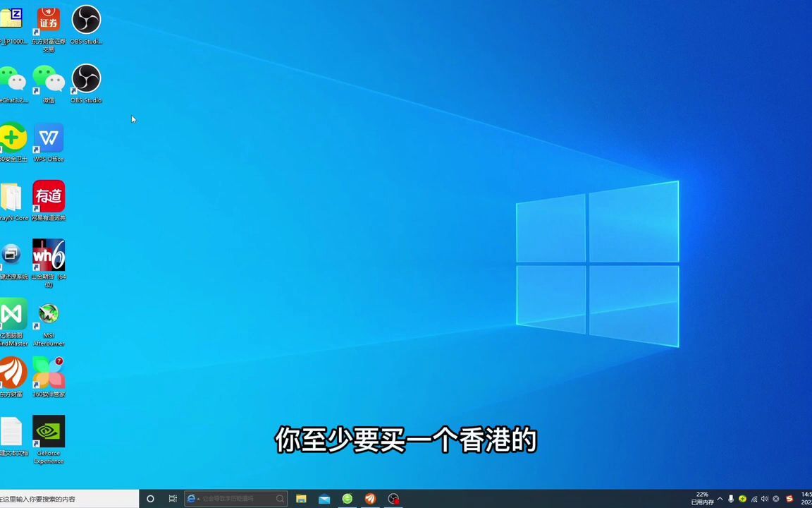Select the 东方财富 desktop icon

tap(13, 377)
